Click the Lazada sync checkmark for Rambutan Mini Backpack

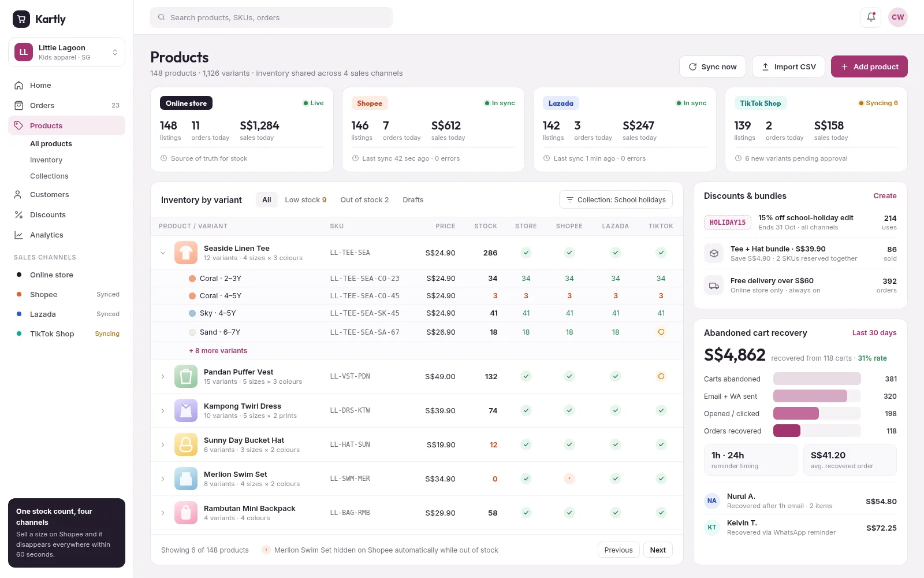[x=616, y=513]
